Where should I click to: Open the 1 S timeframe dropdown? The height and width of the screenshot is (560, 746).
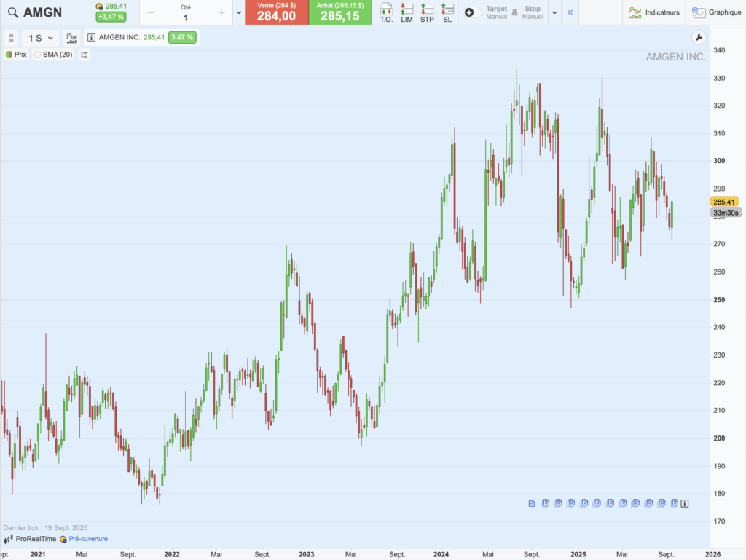40,37
